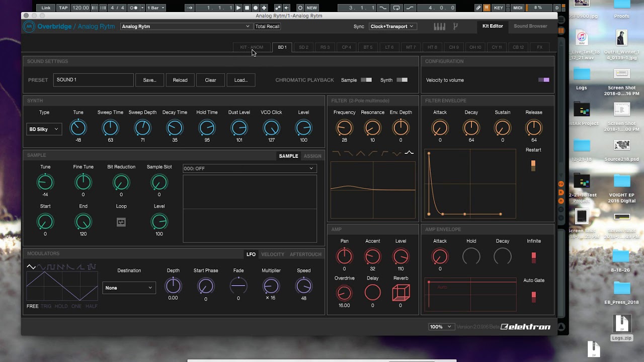Open the keyboard icon in Overbridge header
The width and height of the screenshot is (644, 362).
(439, 27)
